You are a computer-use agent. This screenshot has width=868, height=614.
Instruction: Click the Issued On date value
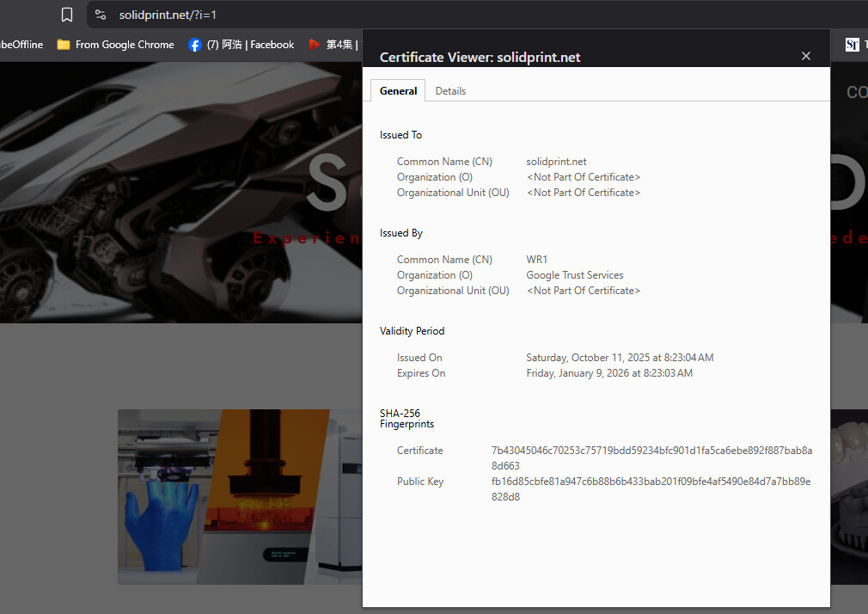[620, 358]
